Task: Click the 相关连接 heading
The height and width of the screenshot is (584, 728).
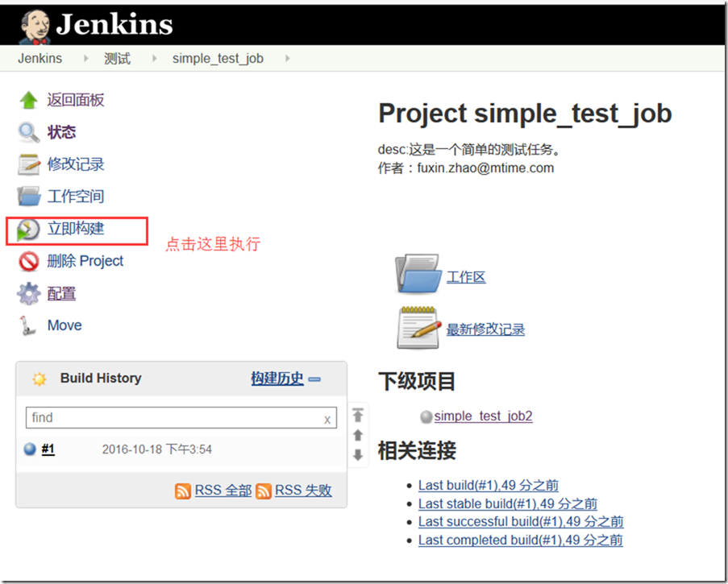Action: (x=417, y=450)
